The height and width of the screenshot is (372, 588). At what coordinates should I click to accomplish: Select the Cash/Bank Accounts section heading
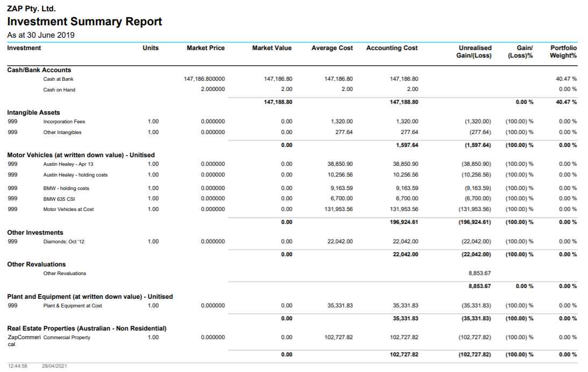point(39,70)
